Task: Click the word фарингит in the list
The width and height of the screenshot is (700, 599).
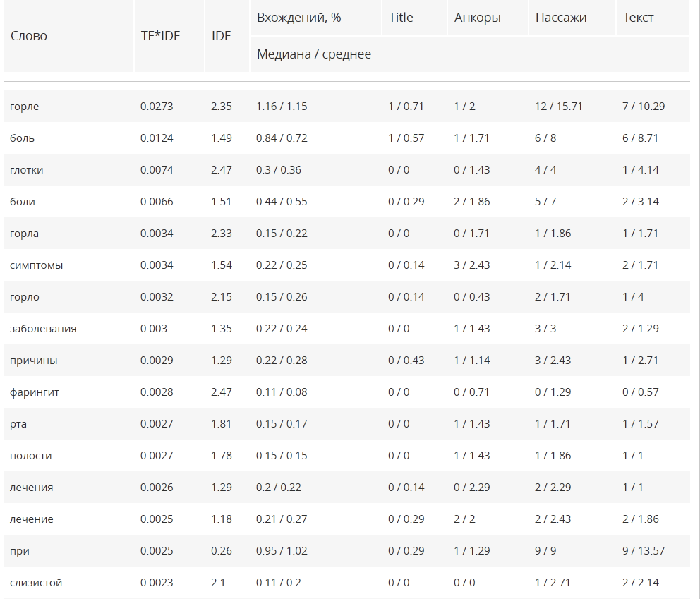Action: click(35, 392)
